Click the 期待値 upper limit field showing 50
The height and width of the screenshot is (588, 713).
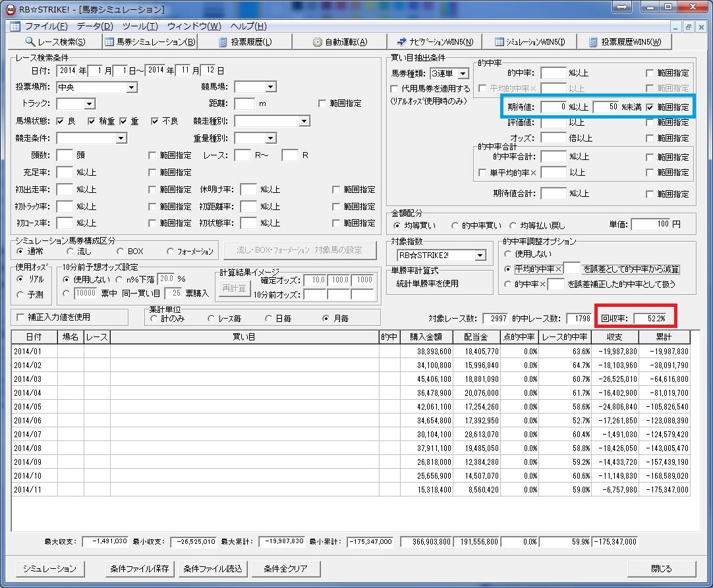pos(606,107)
